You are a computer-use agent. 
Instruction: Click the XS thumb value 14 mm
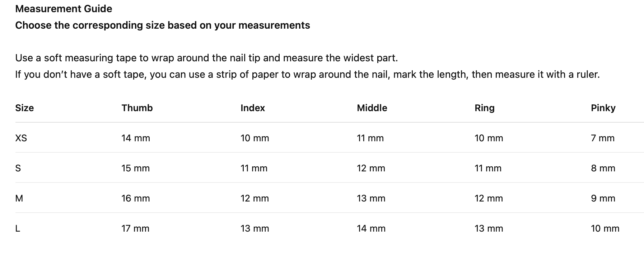coord(135,138)
